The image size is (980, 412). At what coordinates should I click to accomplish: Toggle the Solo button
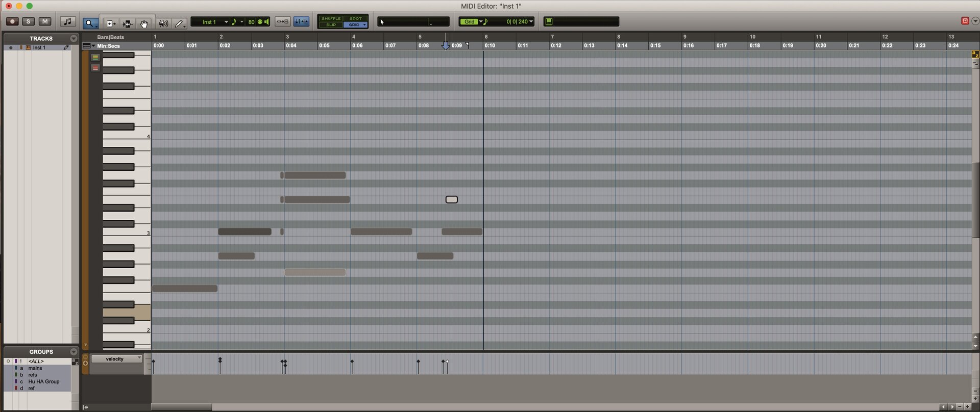tap(29, 21)
